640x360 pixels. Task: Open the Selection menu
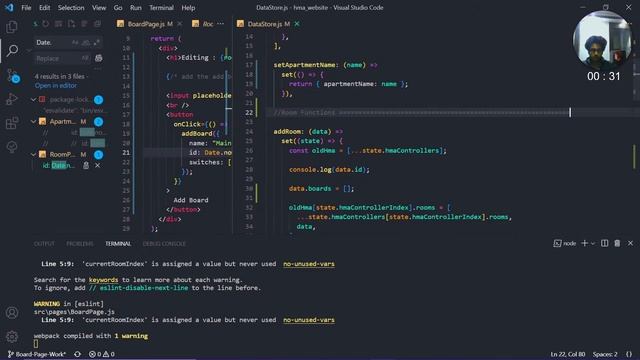(71, 7)
